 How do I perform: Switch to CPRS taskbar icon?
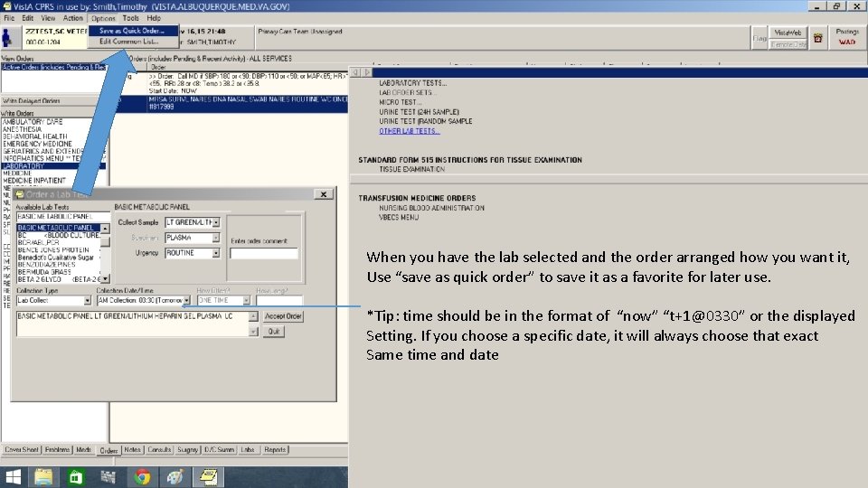tap(208, 477)
